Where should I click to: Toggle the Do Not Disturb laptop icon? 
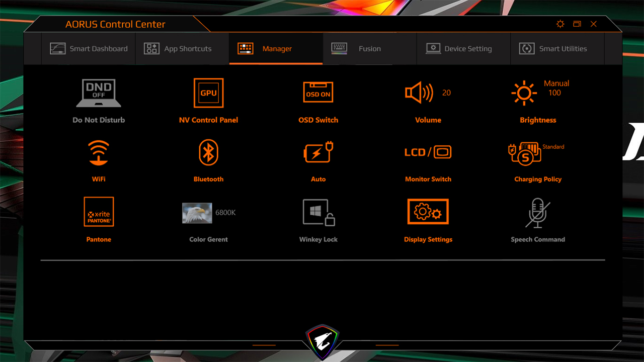(99, 93)
